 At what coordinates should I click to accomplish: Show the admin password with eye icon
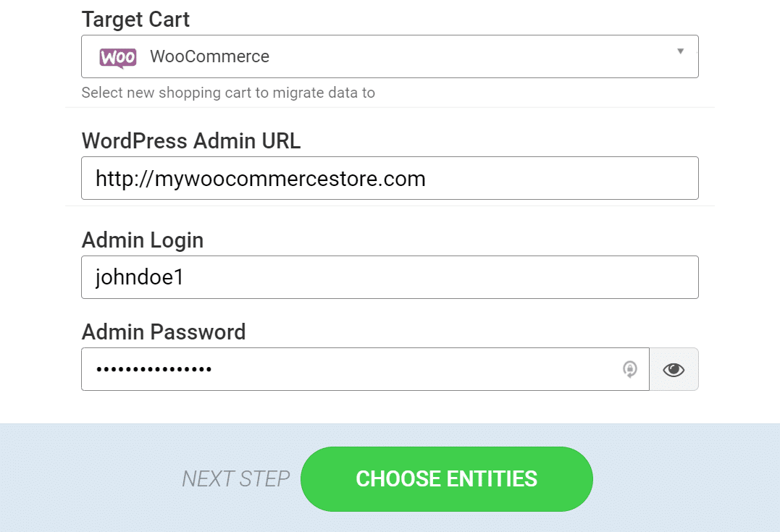point(674,369)
